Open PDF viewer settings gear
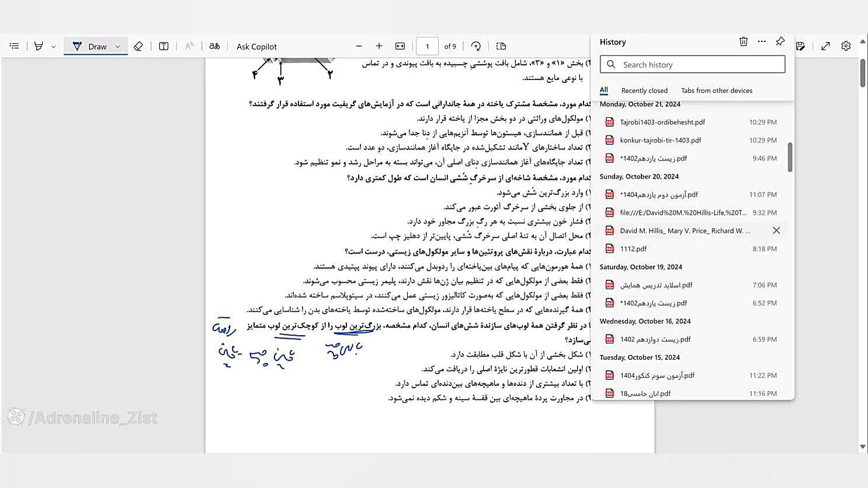The height and width of the screenshot is (488, 868). (846, 46)
